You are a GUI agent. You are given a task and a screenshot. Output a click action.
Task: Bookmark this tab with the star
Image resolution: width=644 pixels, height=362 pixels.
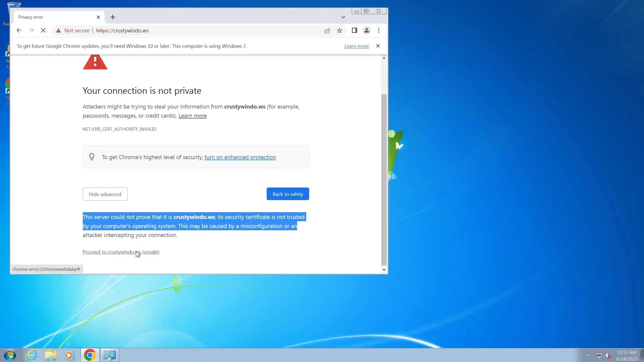(339, 30)
